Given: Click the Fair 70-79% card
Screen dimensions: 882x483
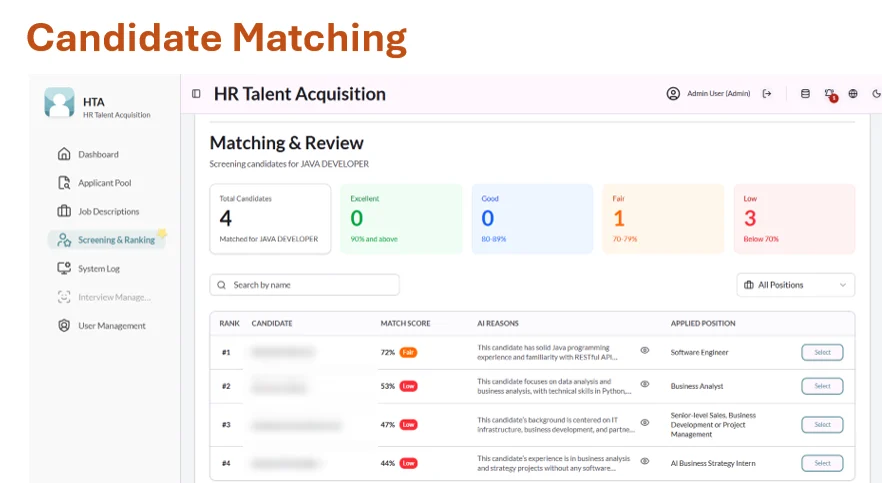Looking at the screenshot, I should 663,219.
